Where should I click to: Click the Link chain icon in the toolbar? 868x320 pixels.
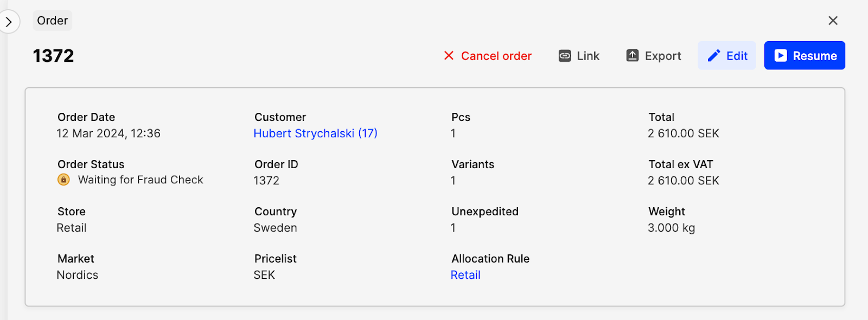[x=566, y=55]
